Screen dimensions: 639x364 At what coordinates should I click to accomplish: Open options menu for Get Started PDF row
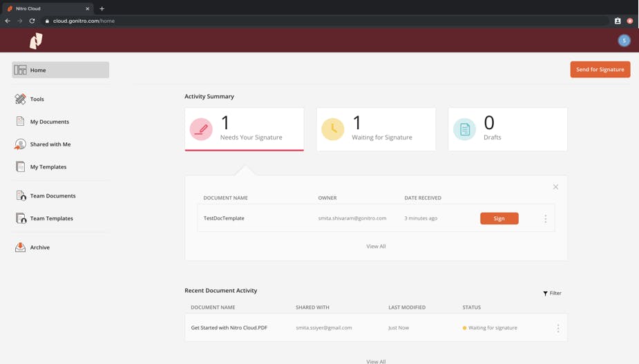pyautogui.click(x=558, y=328)
